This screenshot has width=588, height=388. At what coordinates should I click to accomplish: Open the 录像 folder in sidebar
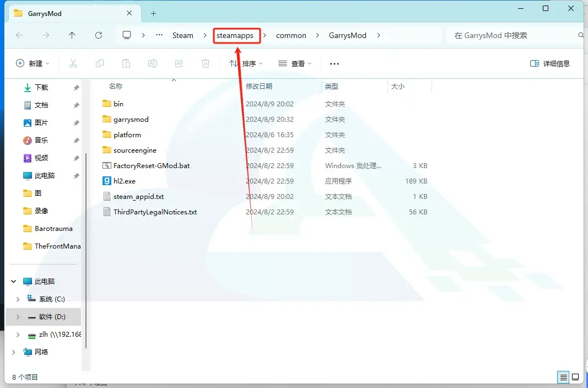(36, 211)
